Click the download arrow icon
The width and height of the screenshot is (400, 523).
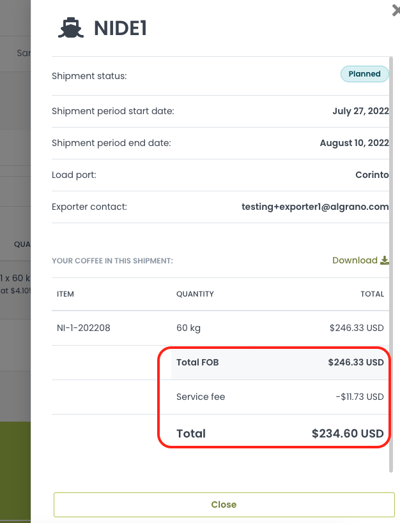[385, 260]
